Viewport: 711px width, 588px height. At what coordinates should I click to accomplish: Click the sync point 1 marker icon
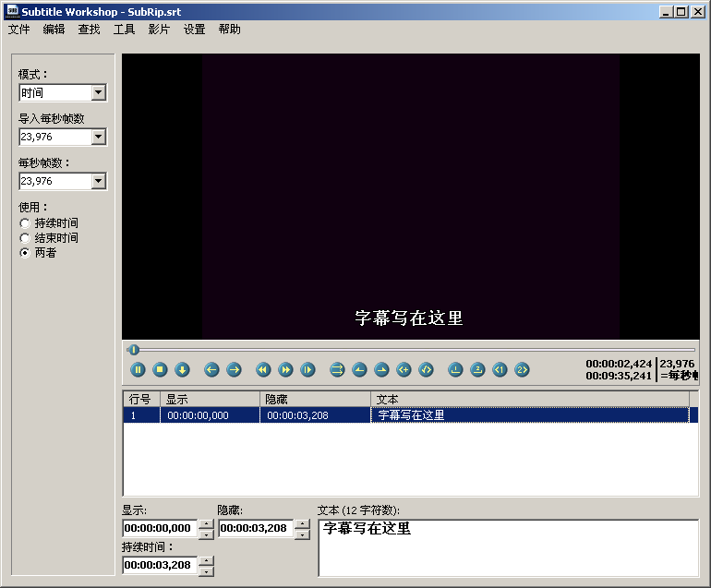[455, 370]
